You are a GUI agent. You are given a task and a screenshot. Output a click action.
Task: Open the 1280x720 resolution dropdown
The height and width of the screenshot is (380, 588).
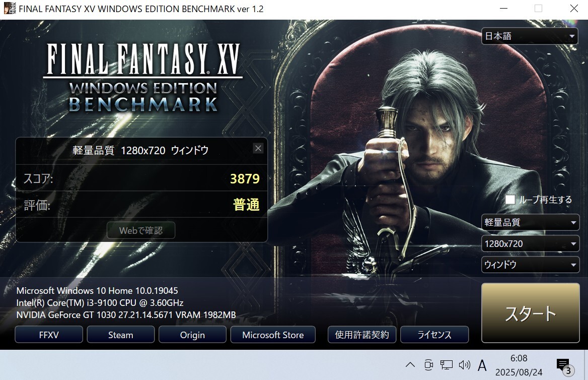coord(530,244)
